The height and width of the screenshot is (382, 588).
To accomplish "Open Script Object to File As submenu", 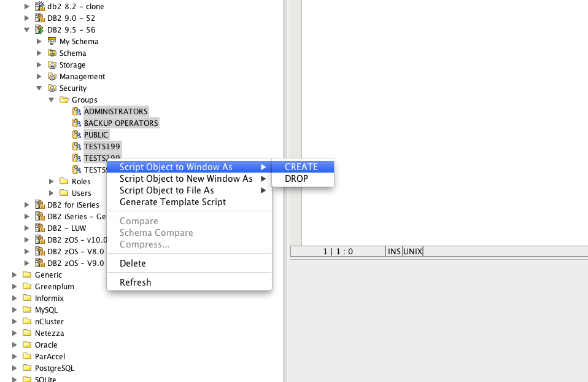I will [x=190, y=190].
